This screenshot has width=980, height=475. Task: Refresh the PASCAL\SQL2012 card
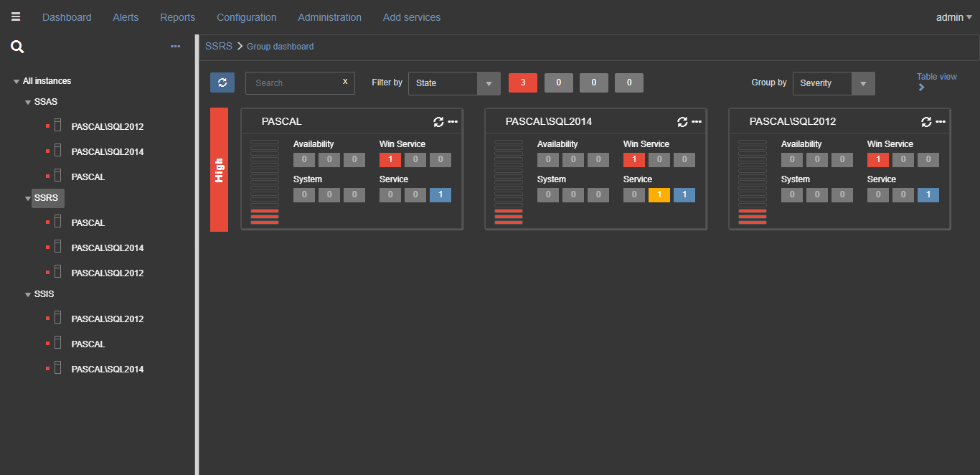[927, 122]
